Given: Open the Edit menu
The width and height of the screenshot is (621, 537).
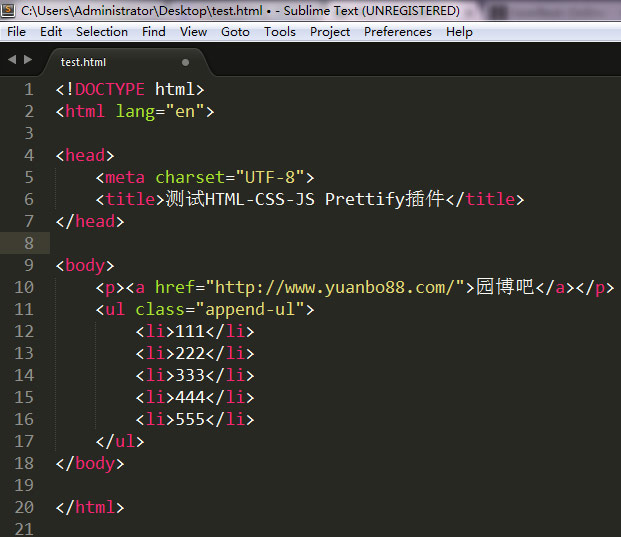Looking at the screenshot, I should (51, 32).
